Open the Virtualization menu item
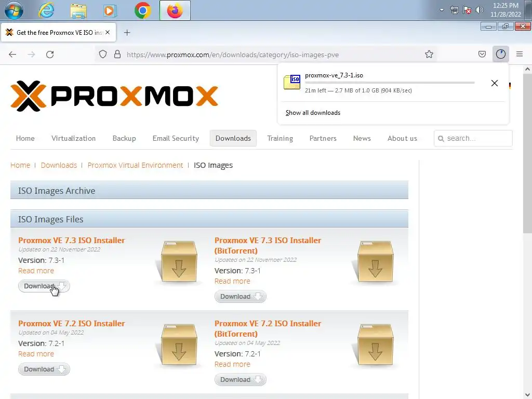 74,138
